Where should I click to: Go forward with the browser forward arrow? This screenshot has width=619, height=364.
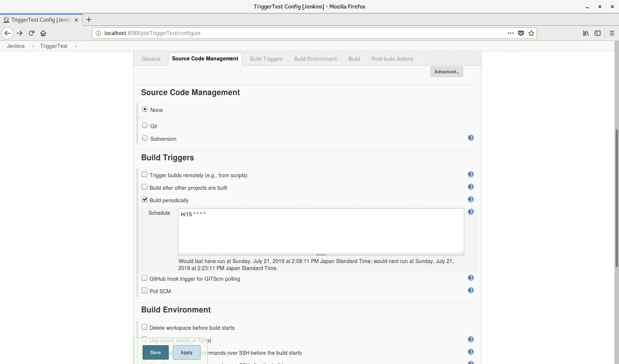point(20,33)
